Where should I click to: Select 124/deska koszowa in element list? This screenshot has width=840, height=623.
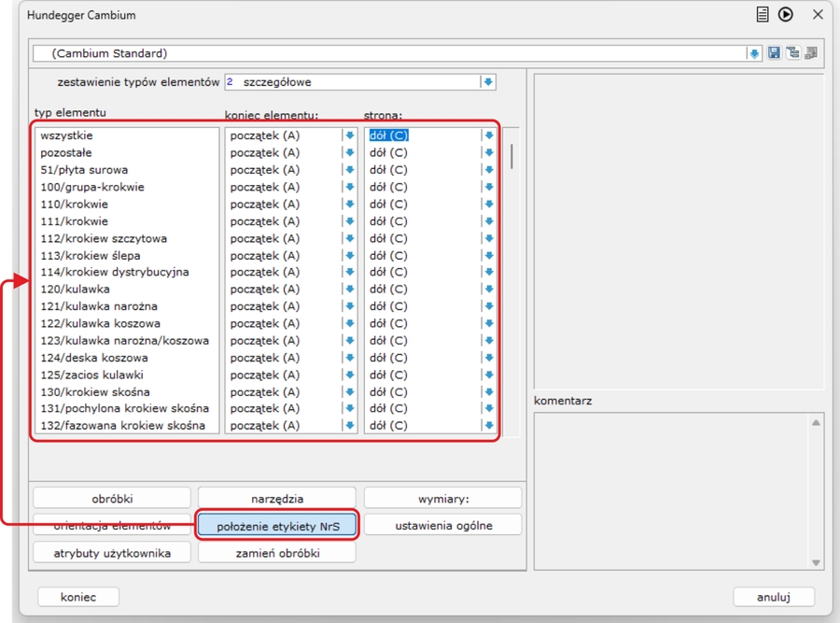tap(94, 357)
